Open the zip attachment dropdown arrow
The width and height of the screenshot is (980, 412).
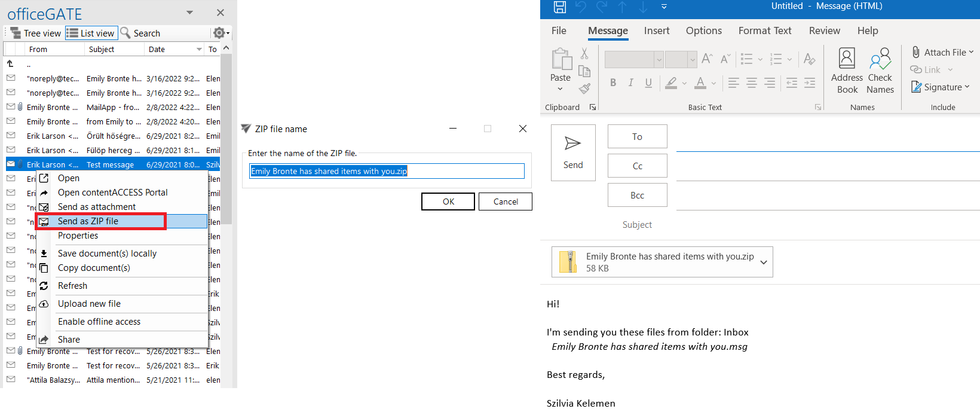[x=763, y=262]
